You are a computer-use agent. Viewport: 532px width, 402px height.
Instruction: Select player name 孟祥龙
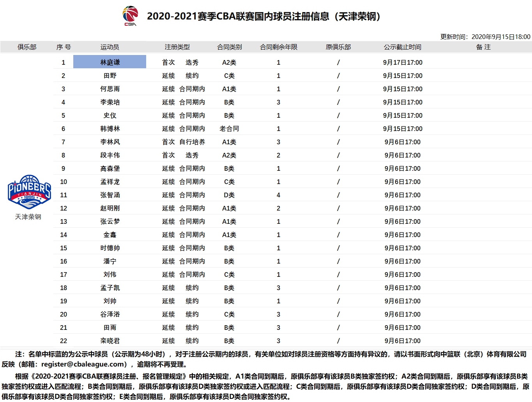[x=110, y=182]
